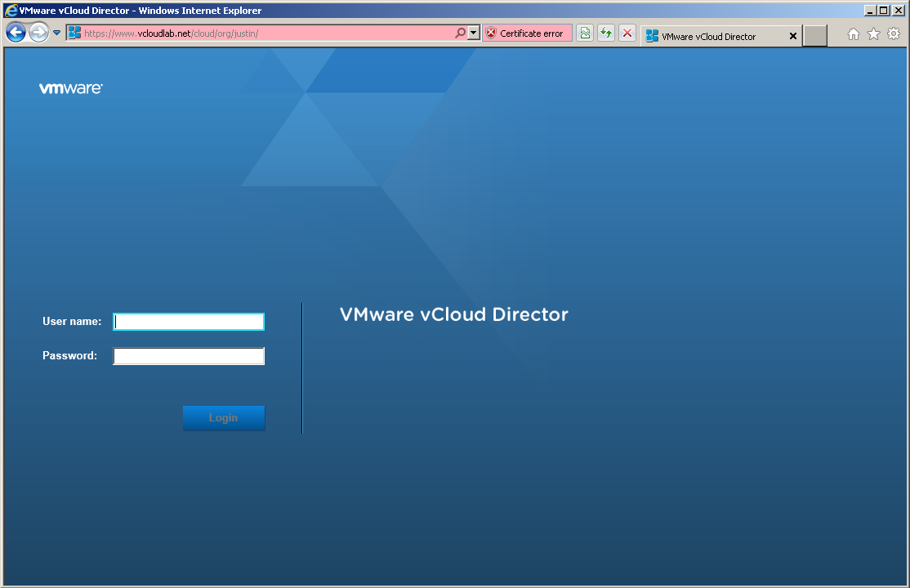The width and height of the screenshot is (910, 588).
Task: Focus the User name input field
Action: (x=189, y=322)
